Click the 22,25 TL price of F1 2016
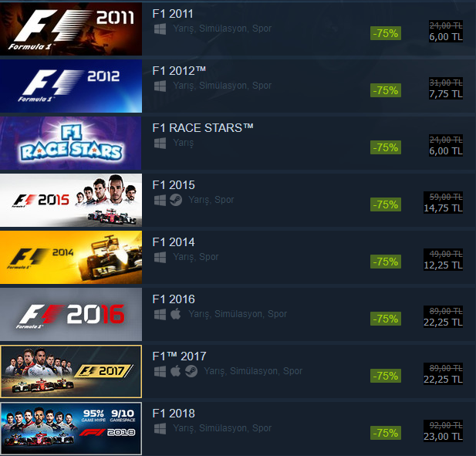The height and width of the screenshot is (456, 476). tap(443, 323)
